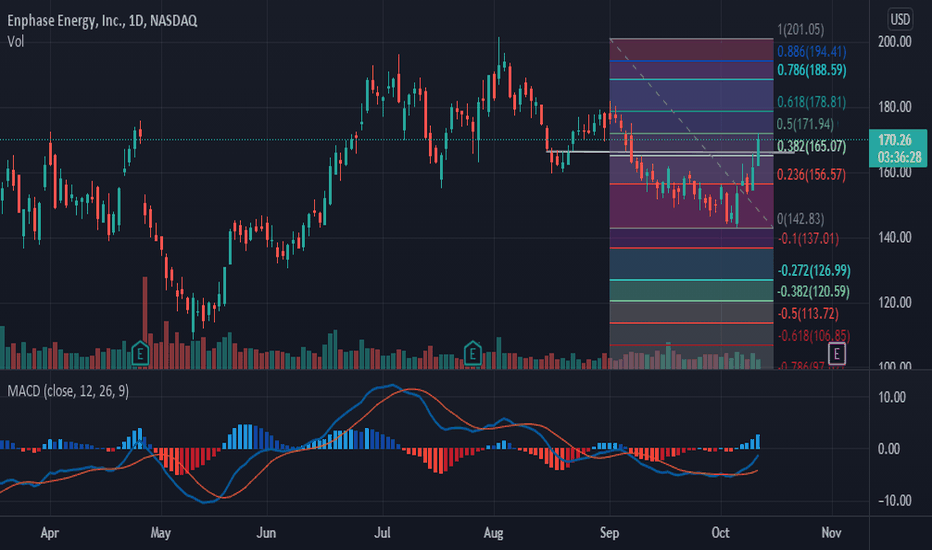
Task: Click the May label on time axis
Action: coord(160,533)
